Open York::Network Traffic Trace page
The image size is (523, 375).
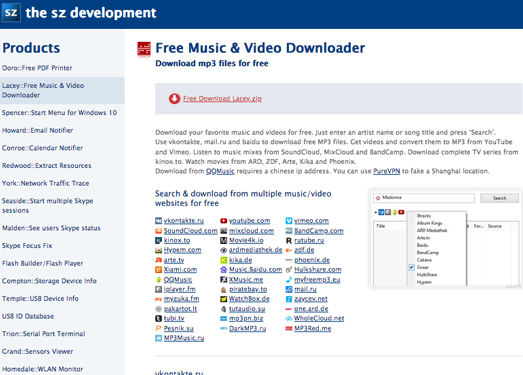tap(45, 183)
